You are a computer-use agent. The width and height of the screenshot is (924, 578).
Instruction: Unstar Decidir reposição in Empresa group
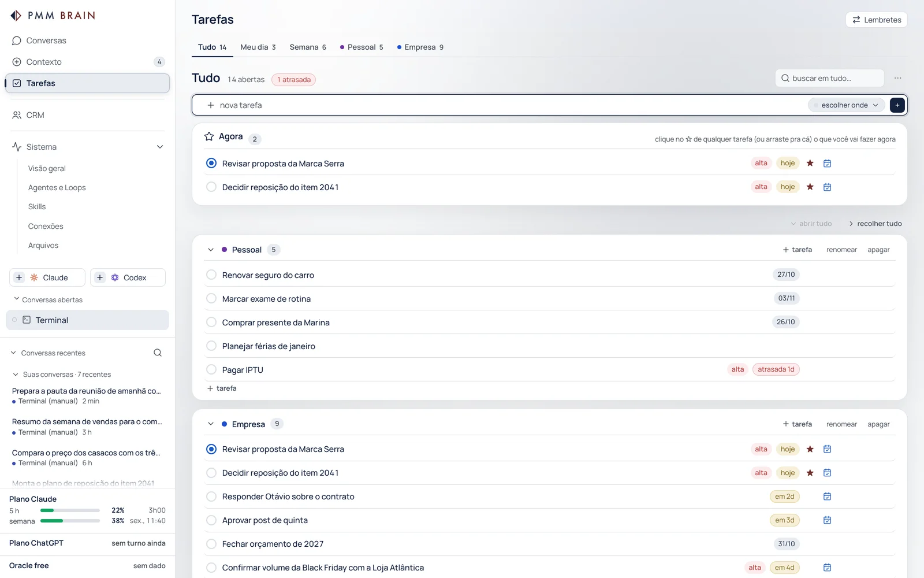[810, 473]
